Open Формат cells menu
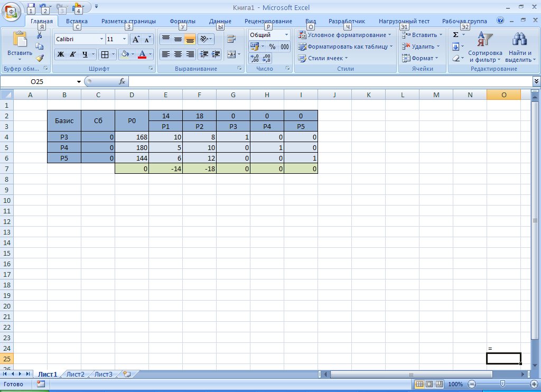Image resolution: width=541 pixels, height=392 pixels. click(x=420, y=58)
